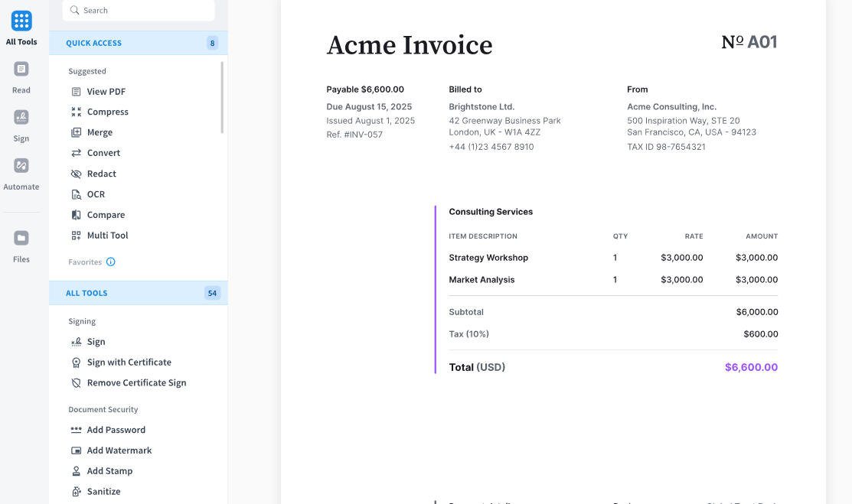
Task: Click the Quick Access count badge
Action: [x=212, y=43]
